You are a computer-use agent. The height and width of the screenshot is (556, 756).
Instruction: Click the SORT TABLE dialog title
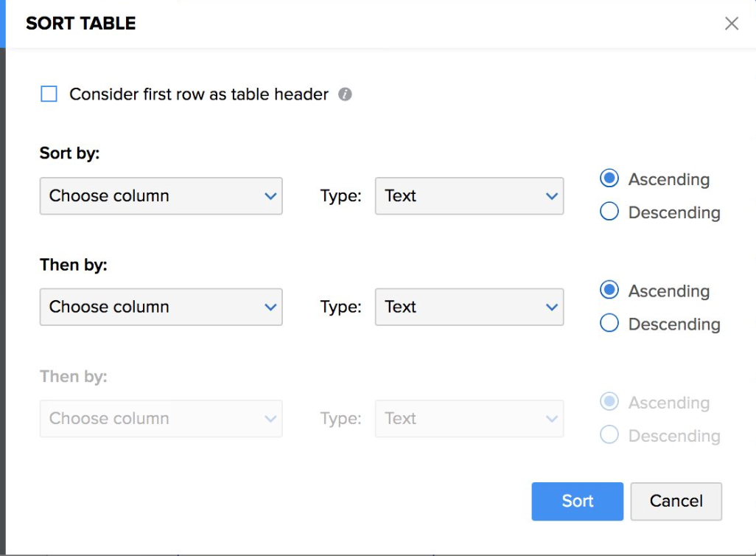81,24
